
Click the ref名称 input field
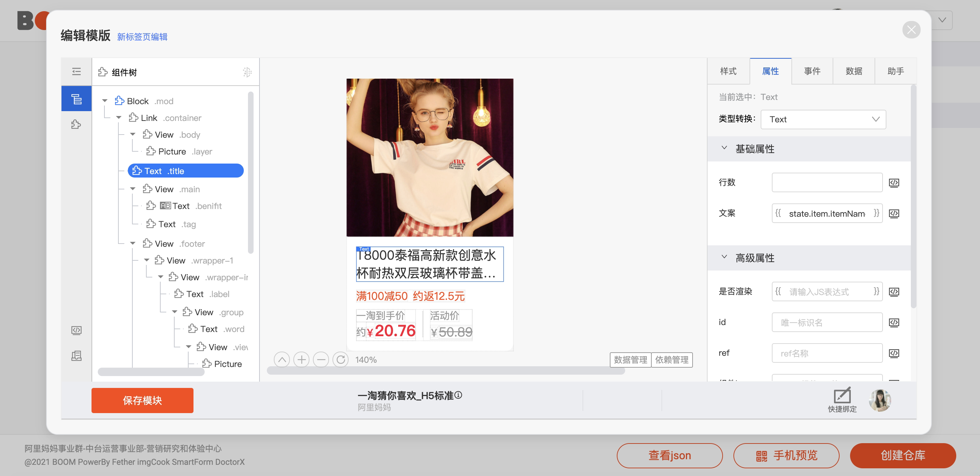pos(827,353)
